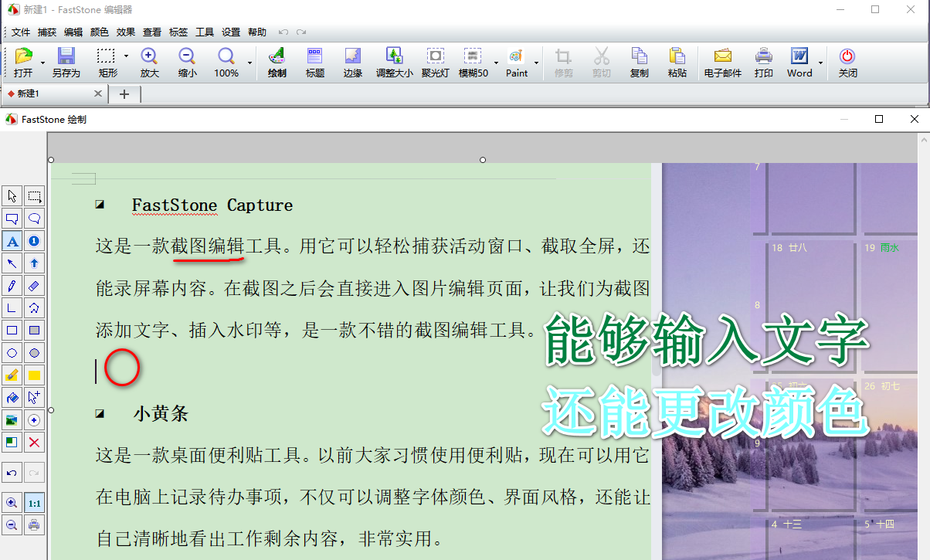The image size is (930, 560).
Task: Select the arrow line tool
Action: [12, 263]
